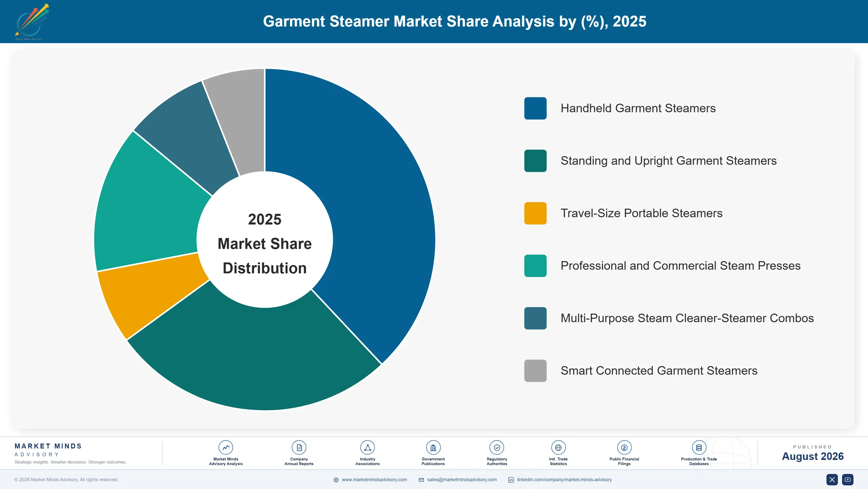Click the Public Financial Filings icon
This screenshot has height=489, width=868.
point(624,447)
